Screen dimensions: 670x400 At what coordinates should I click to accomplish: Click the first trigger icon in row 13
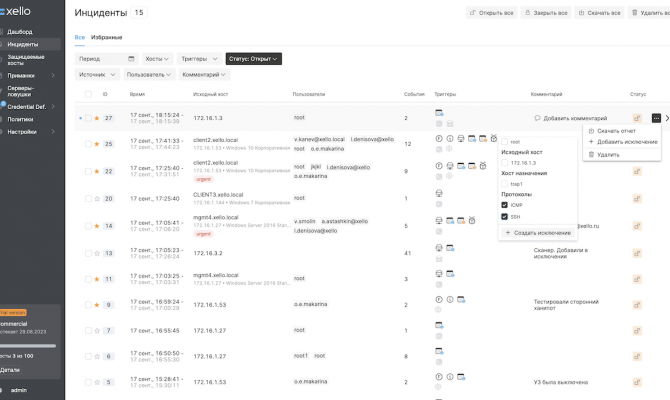coord(439,248)
